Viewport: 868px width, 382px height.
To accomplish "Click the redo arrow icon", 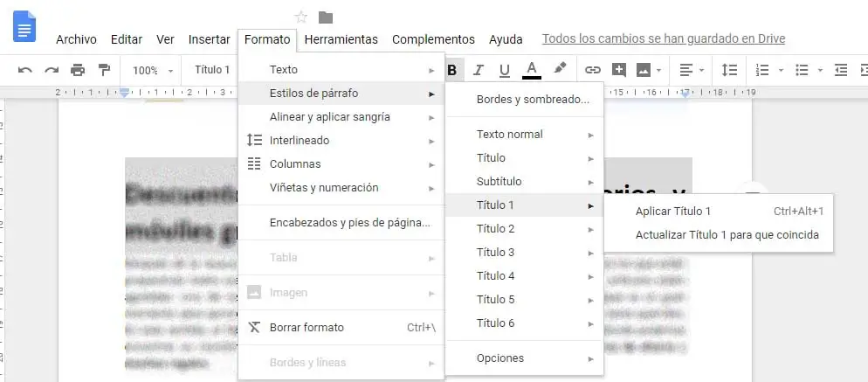I will pyautogui.click(x=52, y=70).
